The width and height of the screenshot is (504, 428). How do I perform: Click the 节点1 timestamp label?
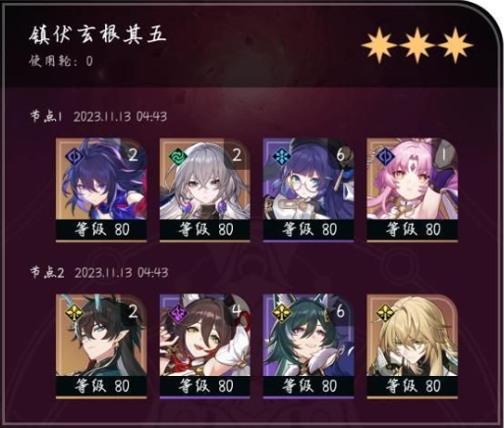[x=98, y=117]
